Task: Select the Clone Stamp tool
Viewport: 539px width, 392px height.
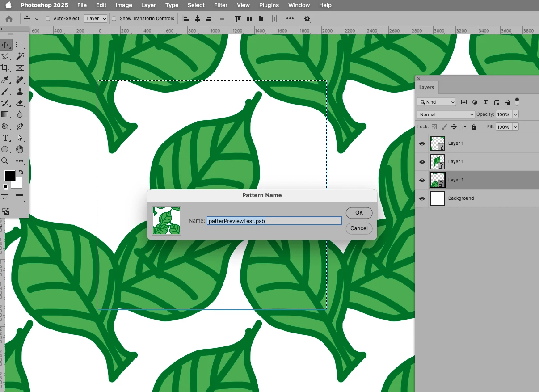Action: [20, 91]
